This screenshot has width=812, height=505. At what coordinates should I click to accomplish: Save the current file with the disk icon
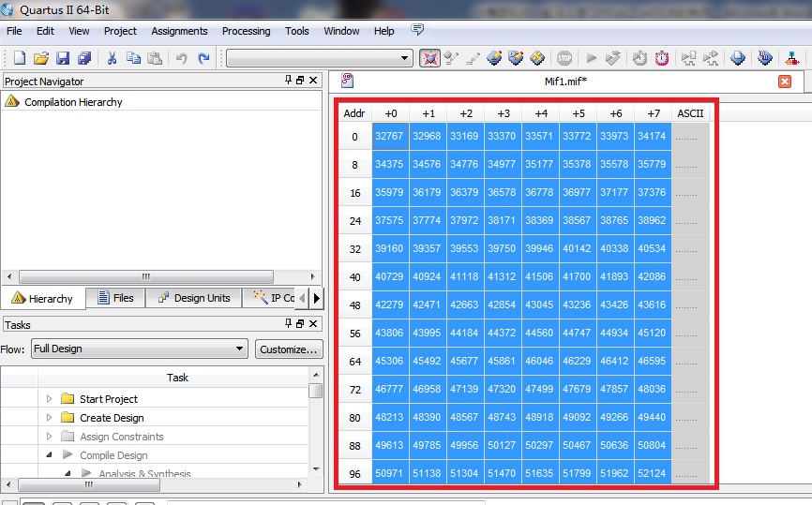pyautogui.click(x=63, y=58)
